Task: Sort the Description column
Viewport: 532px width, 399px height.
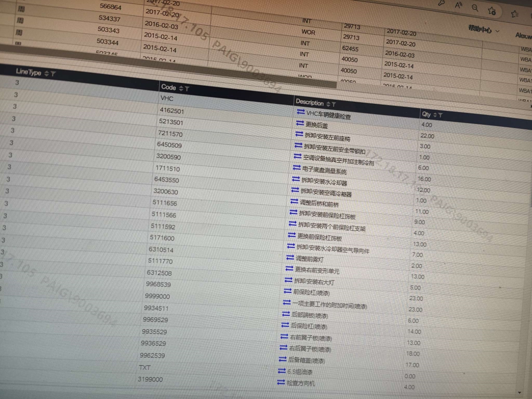Action: click(328, 103)
